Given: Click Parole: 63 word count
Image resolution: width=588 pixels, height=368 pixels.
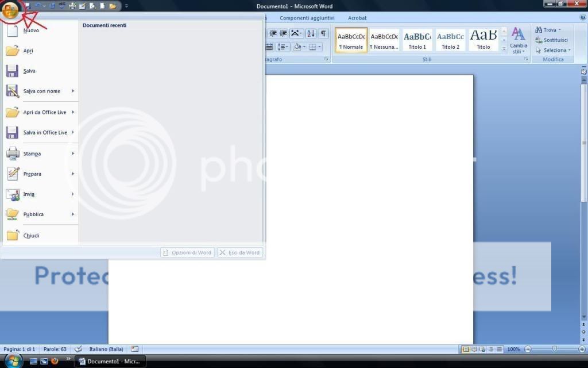Looking at the screenshot, I should pos(55,349).
